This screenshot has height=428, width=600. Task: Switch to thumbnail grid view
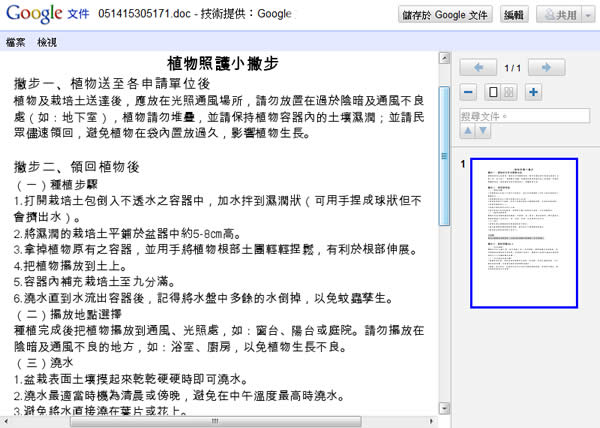[509, 93]
